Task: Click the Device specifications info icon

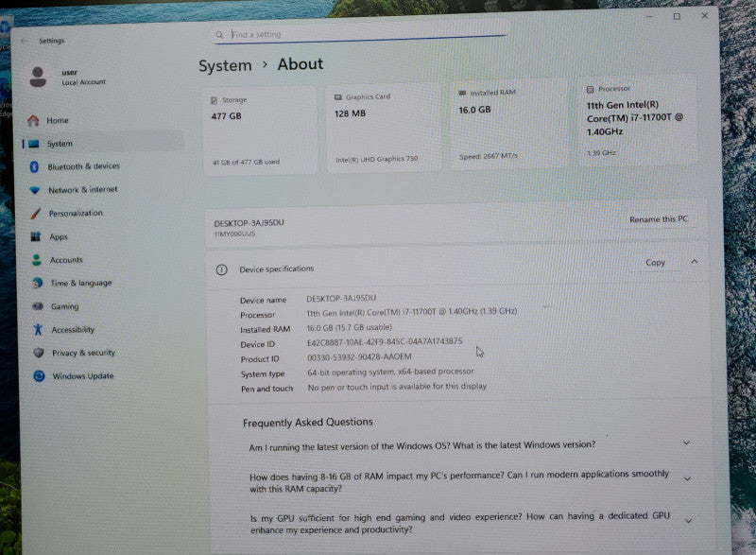Action: coord(221,270)
